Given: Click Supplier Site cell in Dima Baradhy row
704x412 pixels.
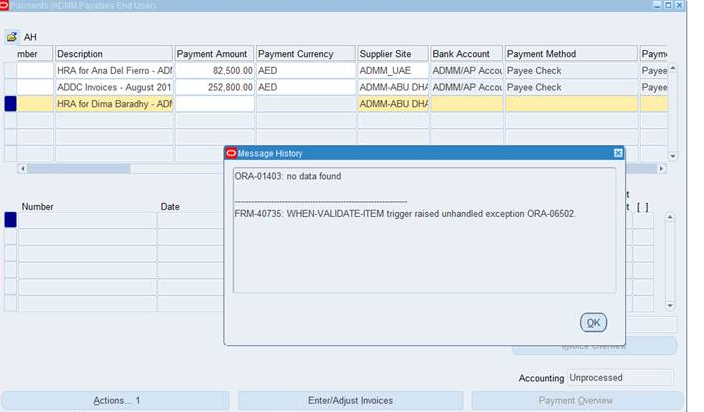Looking at the screenshot, I should pyautogui.click(x=393, y=104).
